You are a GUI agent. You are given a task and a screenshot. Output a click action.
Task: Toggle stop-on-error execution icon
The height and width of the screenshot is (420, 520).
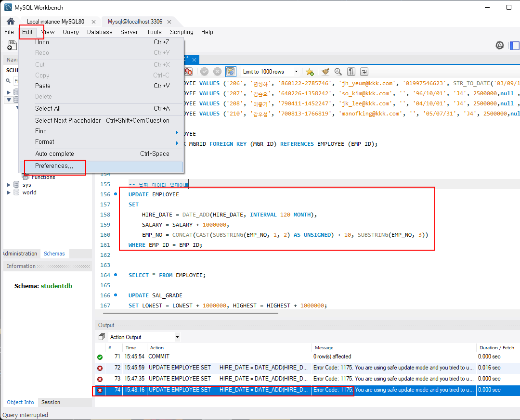click(188, 72)
